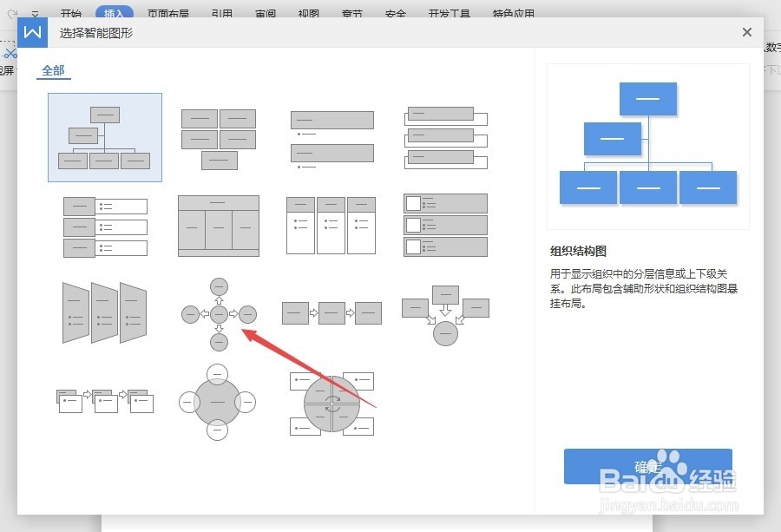Viewport: 781px width, 532px height.
Task: Pick the three-column horizontal bullet list
Action: click(331, 226)
